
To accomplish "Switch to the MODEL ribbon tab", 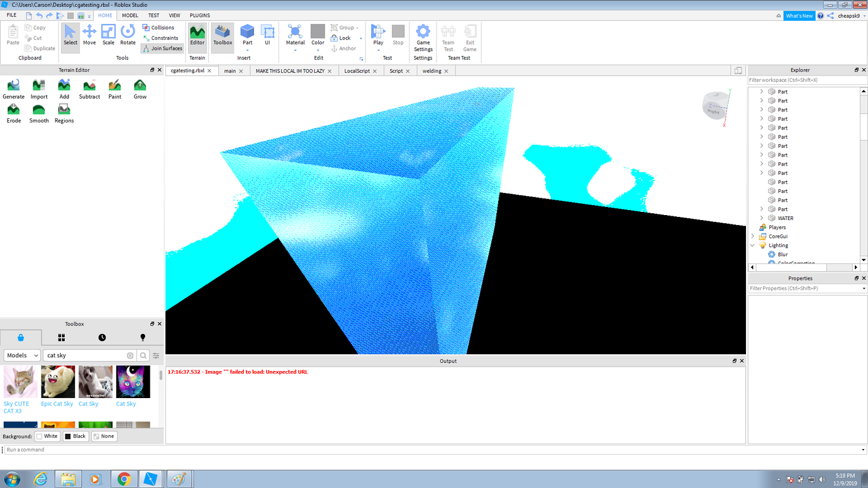I will point(130,15).
